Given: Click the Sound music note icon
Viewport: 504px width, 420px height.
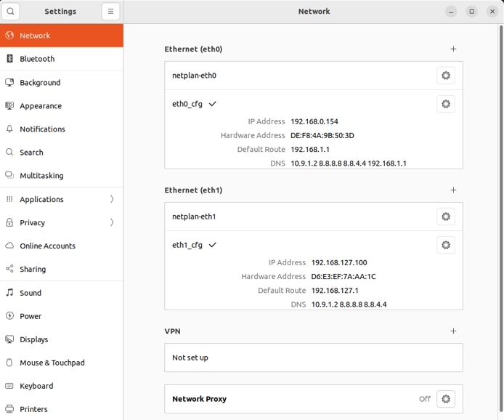Looking at the screenshot, I should pos(9,292).
